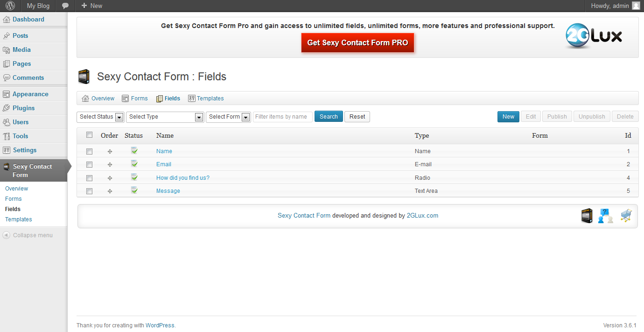Switch to the Templates tab
The width and height of the screenshot is (644, 332).
click(206, 99)
